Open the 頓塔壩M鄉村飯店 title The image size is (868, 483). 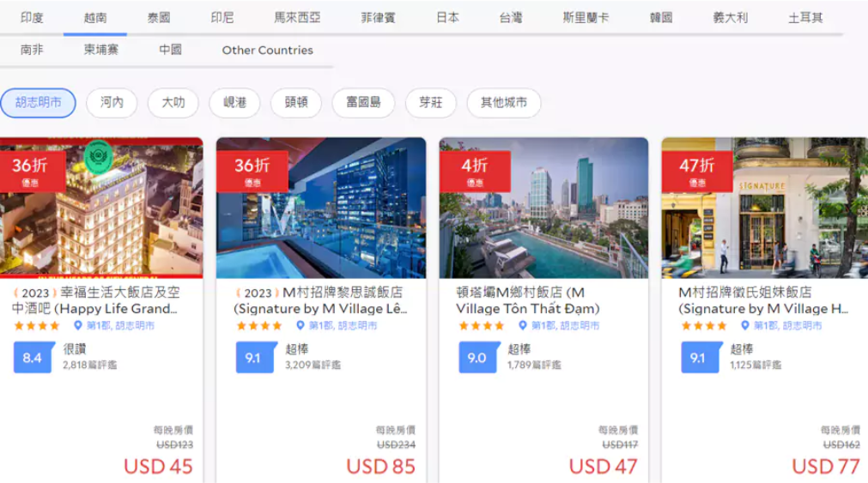(527, 300)
